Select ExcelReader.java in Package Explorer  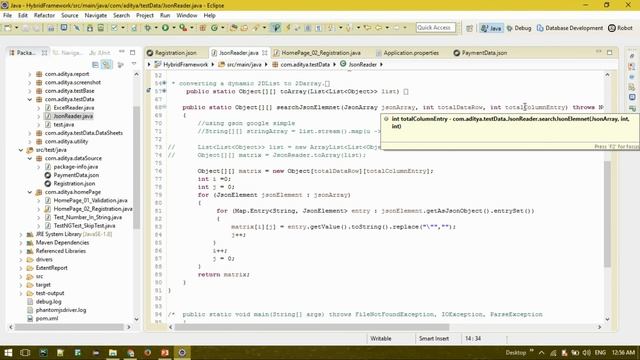(x=74, y=108)
